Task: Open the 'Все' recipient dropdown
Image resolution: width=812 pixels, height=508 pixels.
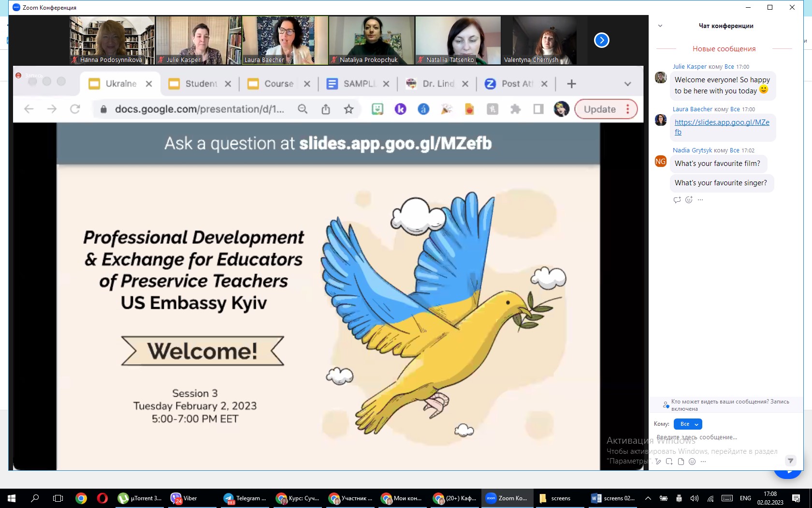Action: pos(688,424)
